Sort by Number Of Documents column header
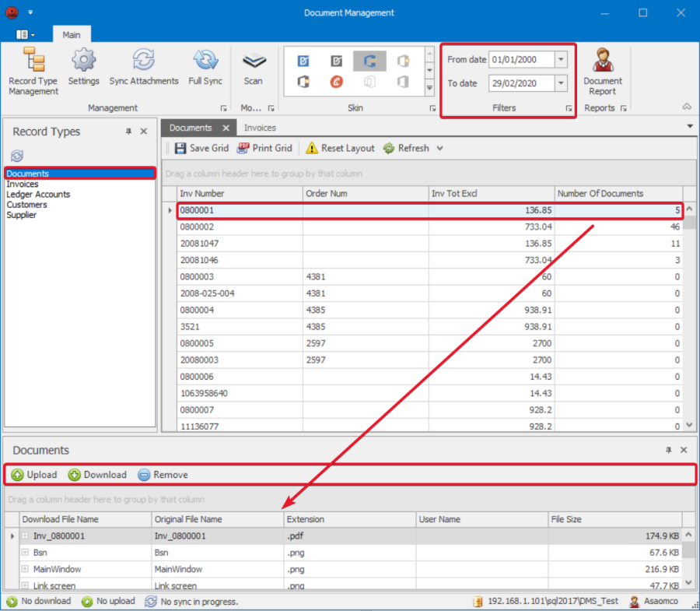The width and height of the screenshot is (700, 611). 600,193
